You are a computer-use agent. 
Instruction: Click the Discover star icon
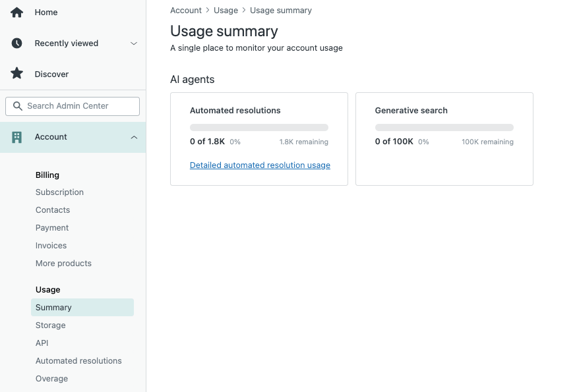[16, 74]
